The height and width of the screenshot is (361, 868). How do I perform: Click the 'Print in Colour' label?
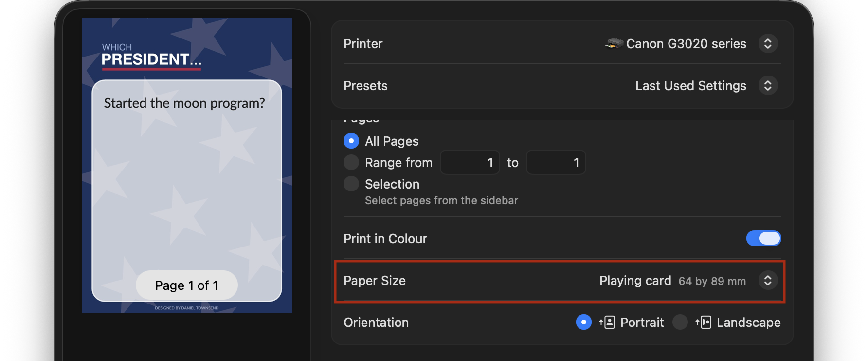[385, 238]
